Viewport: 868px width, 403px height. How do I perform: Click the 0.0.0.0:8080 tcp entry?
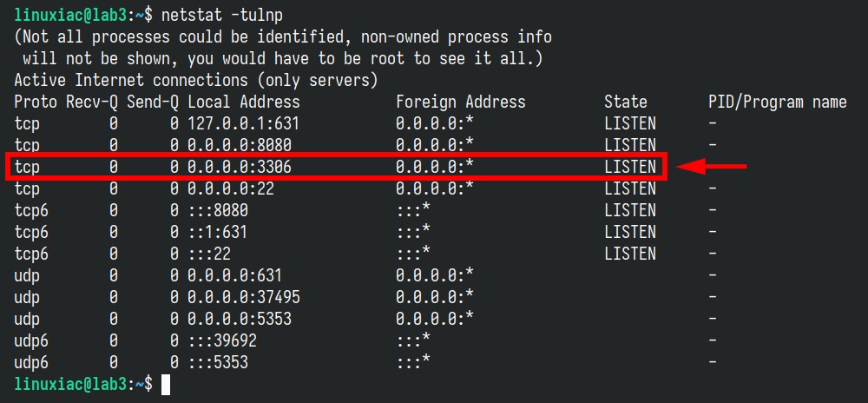click(x=240, y=145)
